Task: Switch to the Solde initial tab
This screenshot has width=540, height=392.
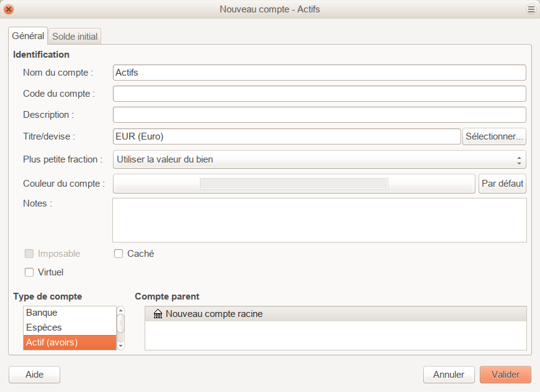Action: click(74, 36)
